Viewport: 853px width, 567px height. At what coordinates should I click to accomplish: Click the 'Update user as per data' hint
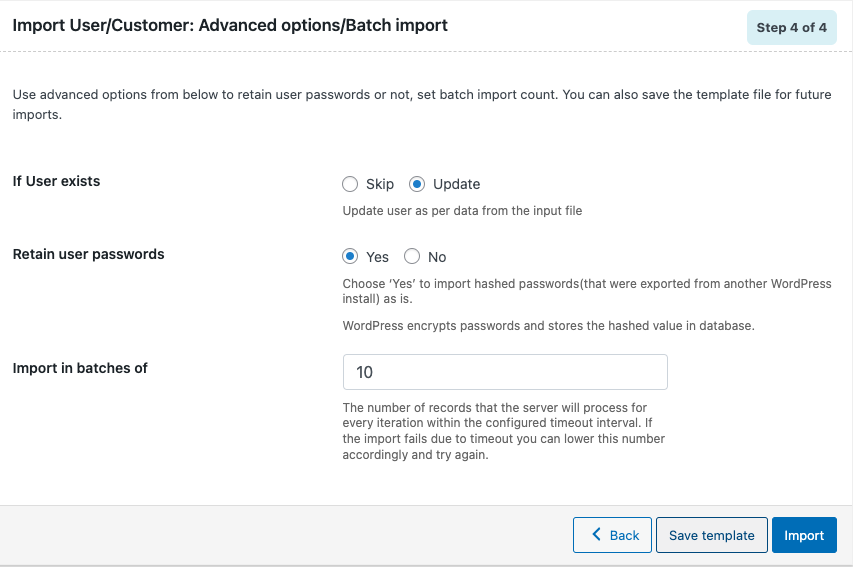(462, 211)
